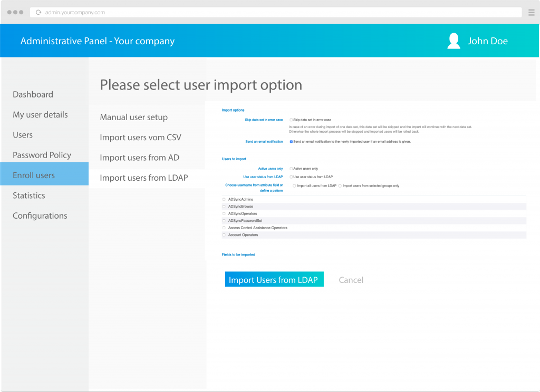This screenshot has height=392, width=540.
Task: Select the Import all users from LDAP radio
Action: coord(294,186)
